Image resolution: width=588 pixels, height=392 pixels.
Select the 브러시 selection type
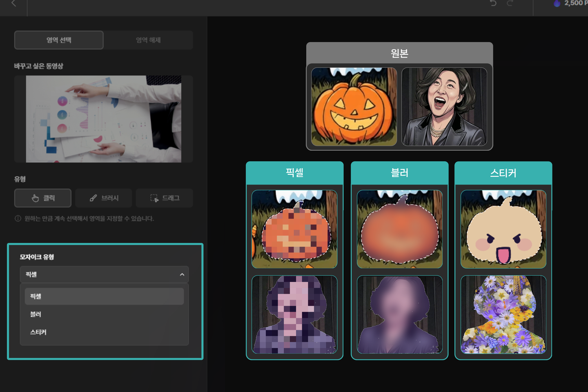tap(104, 198)
